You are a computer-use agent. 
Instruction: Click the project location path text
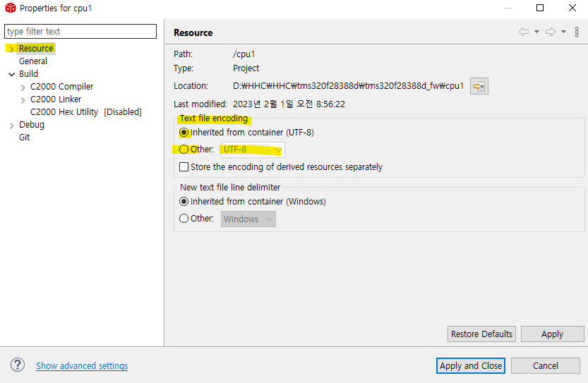click(x=349, y=86)
